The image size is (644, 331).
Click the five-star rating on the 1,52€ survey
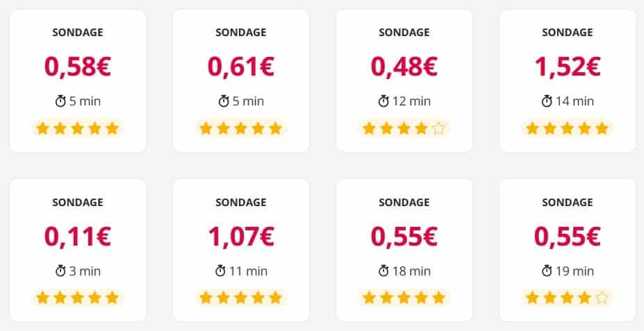coord(567,128)
